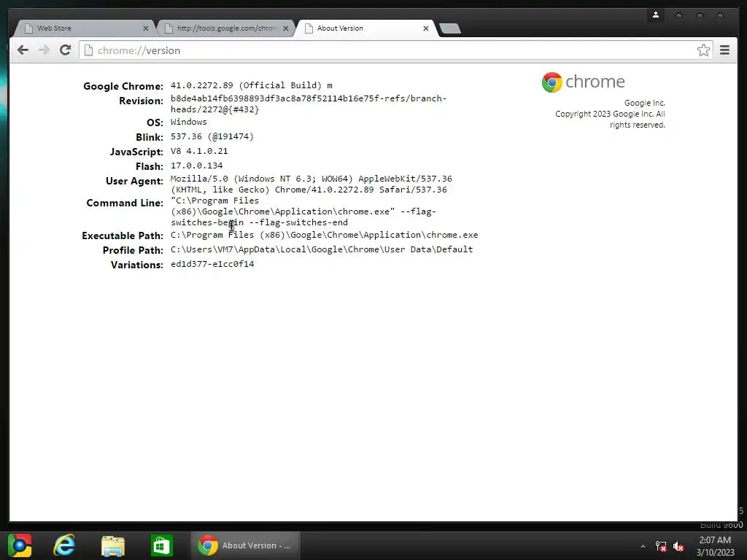The image size is (747, 560).
Task: Click the Command Line: label
Action: coord(125,203)
